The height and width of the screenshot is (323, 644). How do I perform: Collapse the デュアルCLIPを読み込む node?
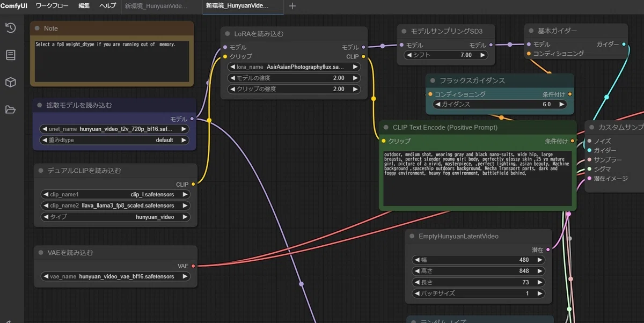tap(40, 171)
